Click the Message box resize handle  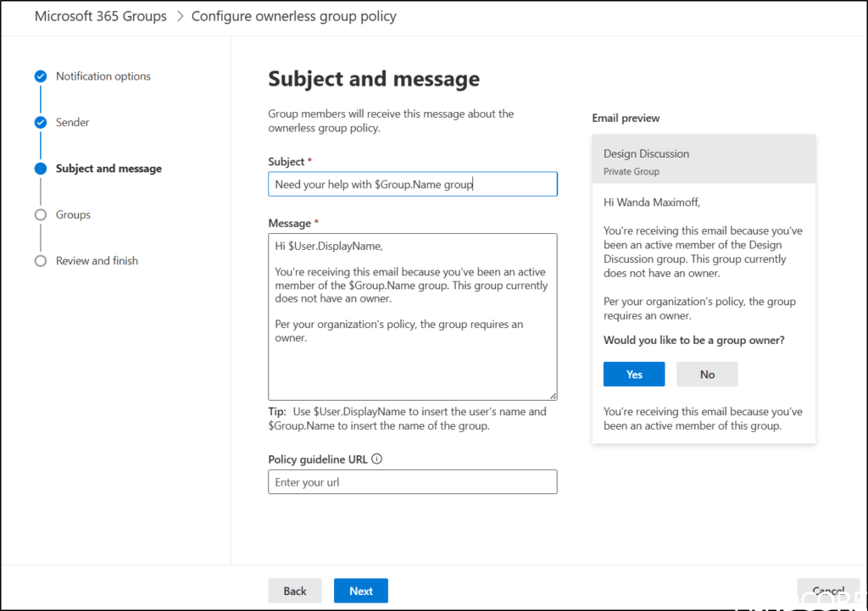[553, 396]
